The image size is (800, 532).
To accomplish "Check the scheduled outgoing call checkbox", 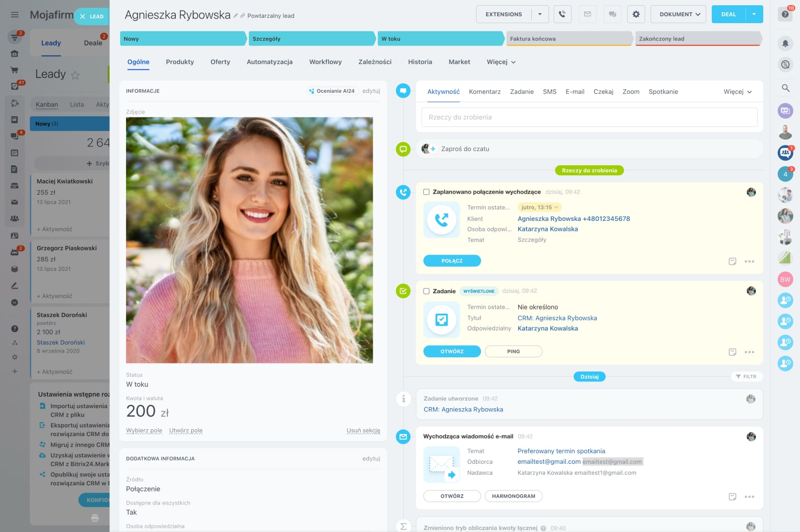I will pyautogui.click(x=426, y=192).
